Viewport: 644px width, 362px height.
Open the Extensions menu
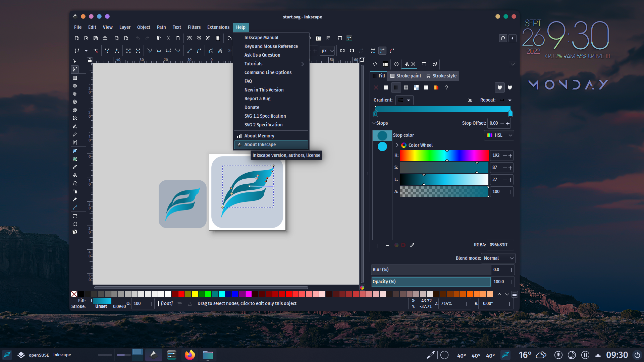[218, 27]
